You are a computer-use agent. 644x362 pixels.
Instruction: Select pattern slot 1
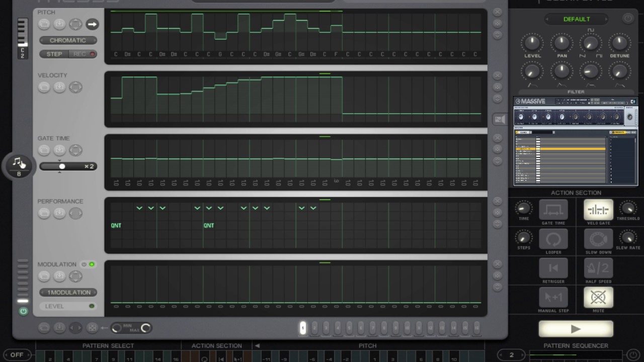(303, 328)
